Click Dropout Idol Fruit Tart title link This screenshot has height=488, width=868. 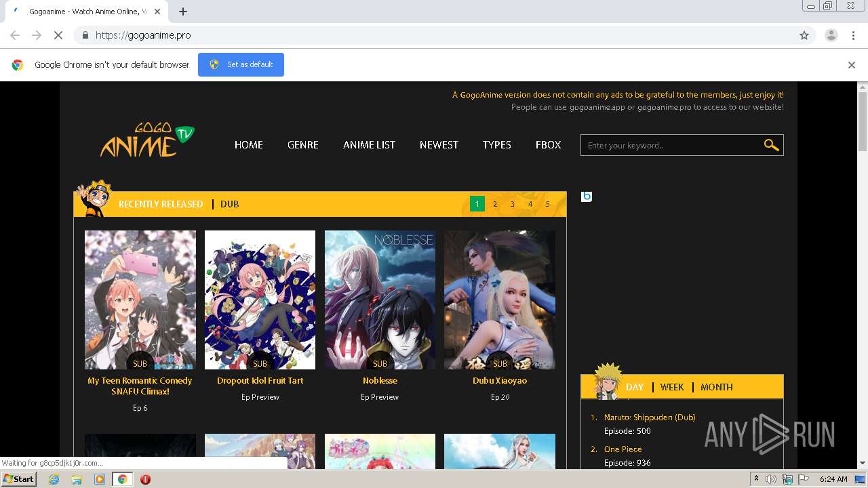[x=260, y=381]
